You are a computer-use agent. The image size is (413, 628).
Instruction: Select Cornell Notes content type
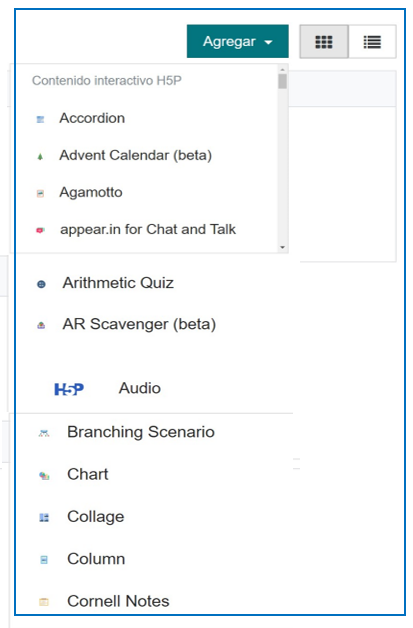tap(118, 601)
